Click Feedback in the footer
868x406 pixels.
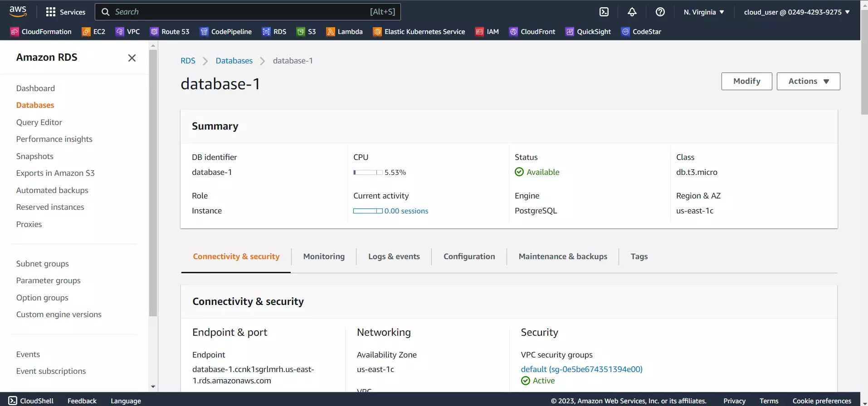tap(82, 401)
